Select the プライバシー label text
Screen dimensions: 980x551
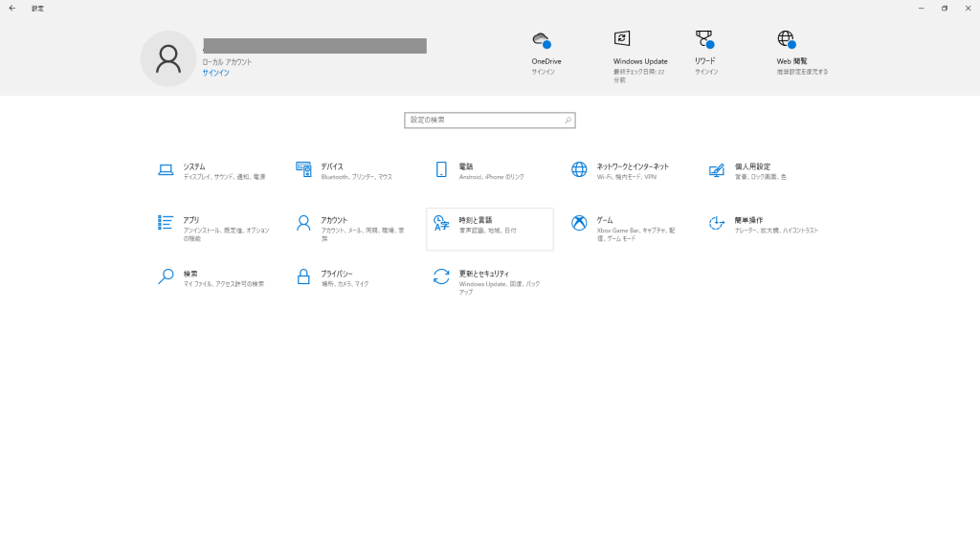point(336,275)
